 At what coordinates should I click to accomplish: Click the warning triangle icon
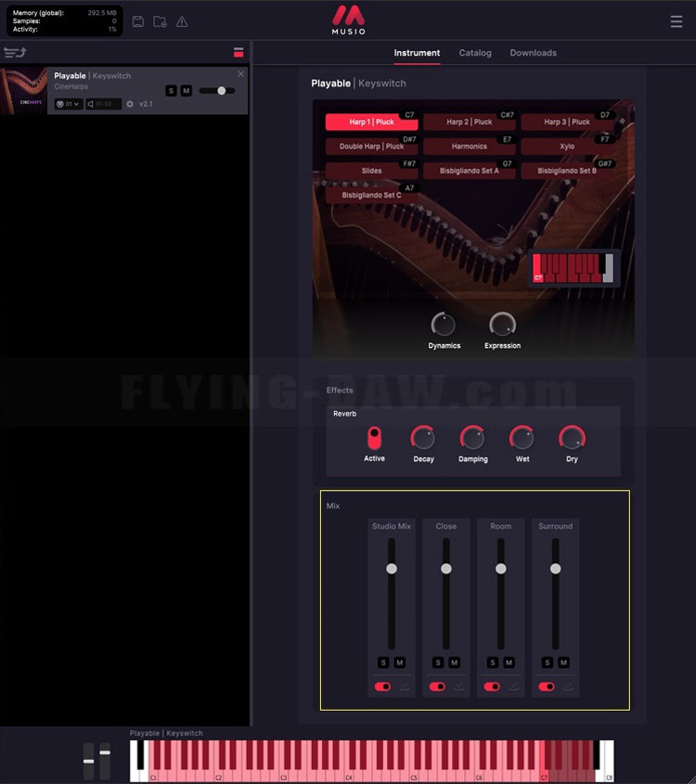click(x=182, y=21)
